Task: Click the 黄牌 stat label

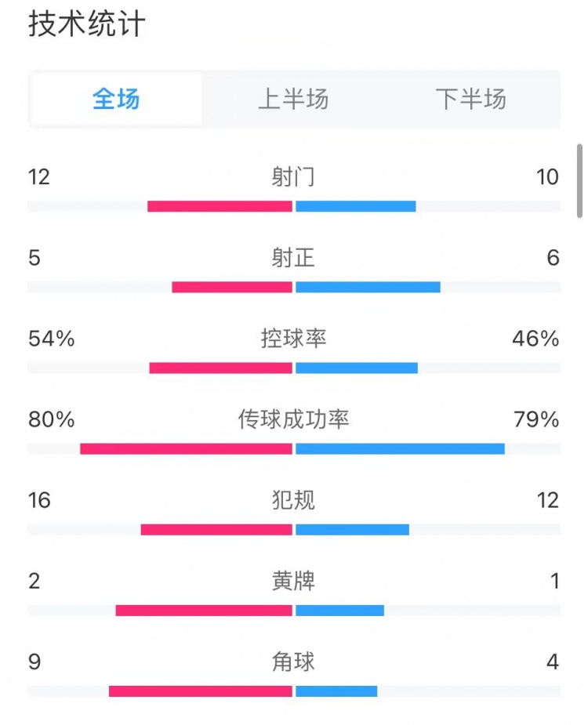Action: 293,582
